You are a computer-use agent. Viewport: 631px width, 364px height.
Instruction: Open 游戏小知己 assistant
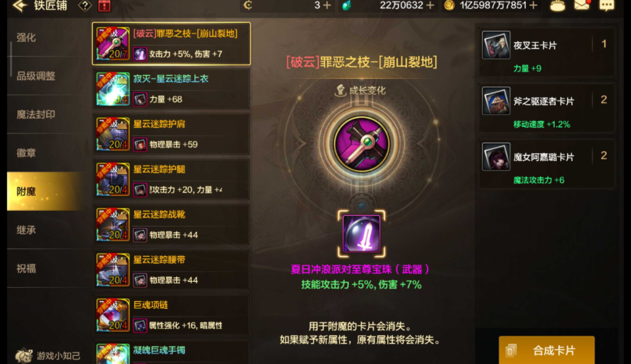(47, 355)
